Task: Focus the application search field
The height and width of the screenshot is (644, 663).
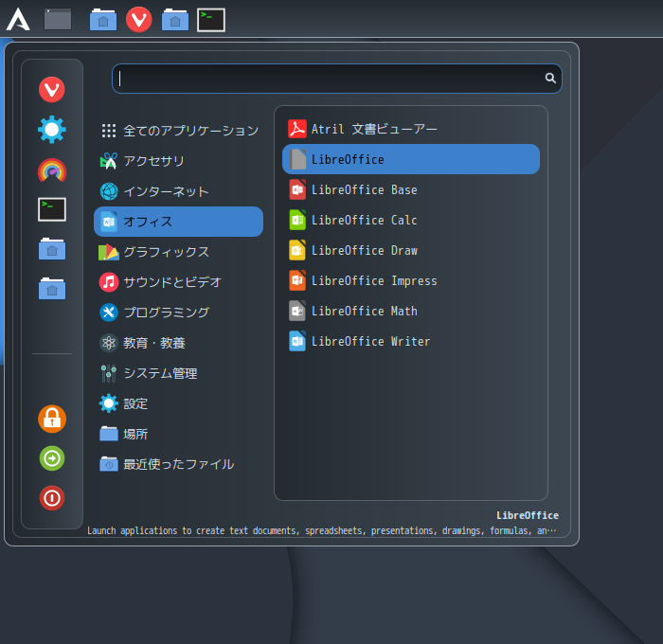Action: tap(336, 79)
